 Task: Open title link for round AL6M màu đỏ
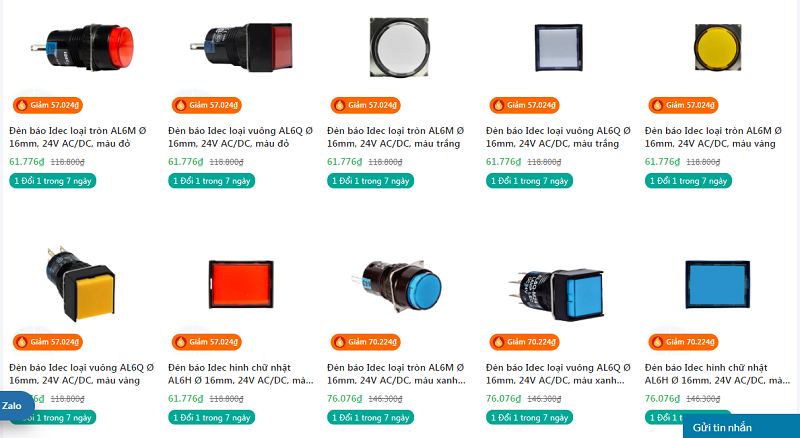pyautogui.click(x=78, y=137)
